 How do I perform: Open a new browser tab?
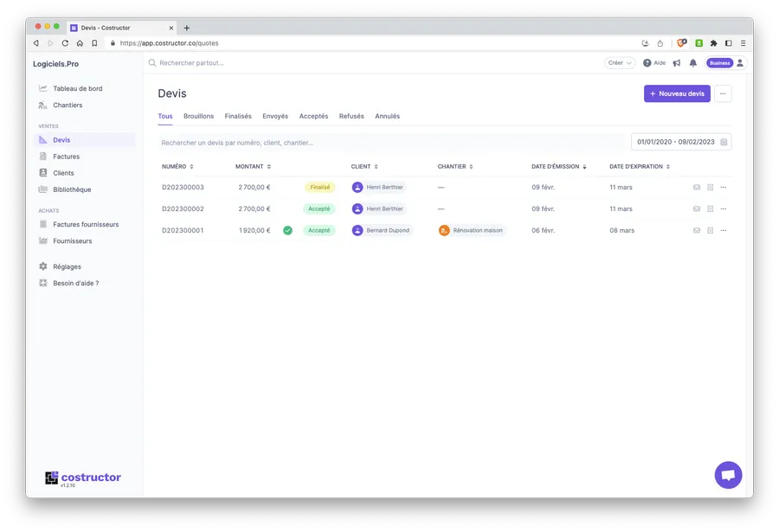coord(187,28)
